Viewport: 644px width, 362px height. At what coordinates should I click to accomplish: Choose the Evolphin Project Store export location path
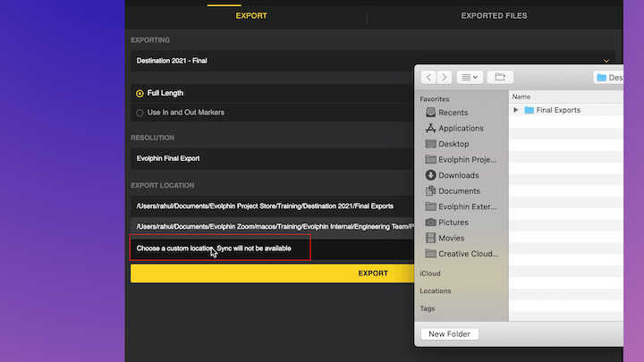pos(272,206)
